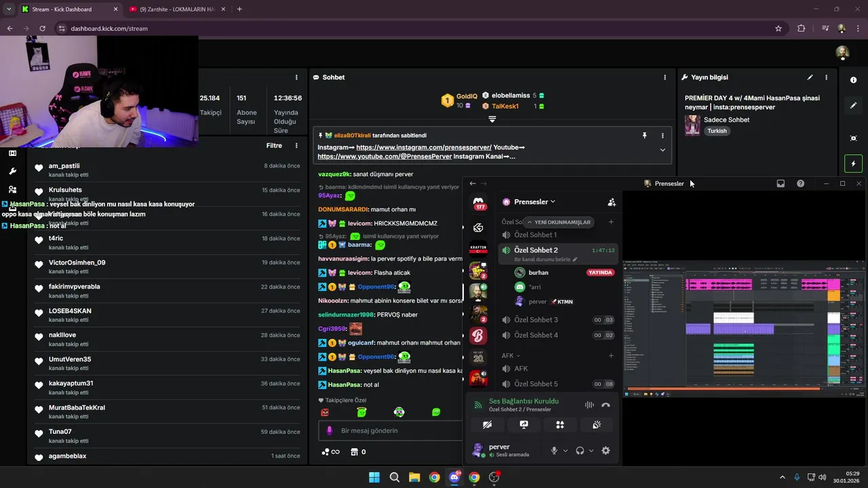Unpin the pinned chat message
The width and height of the screenshot is (868, 488).
(x=645, y=136)
